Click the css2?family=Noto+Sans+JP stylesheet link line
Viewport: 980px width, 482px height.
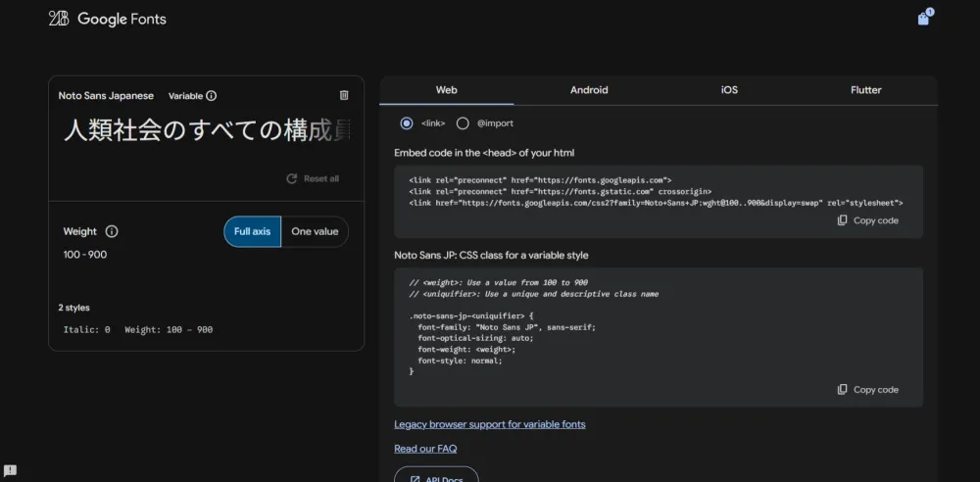coord(657,203)
